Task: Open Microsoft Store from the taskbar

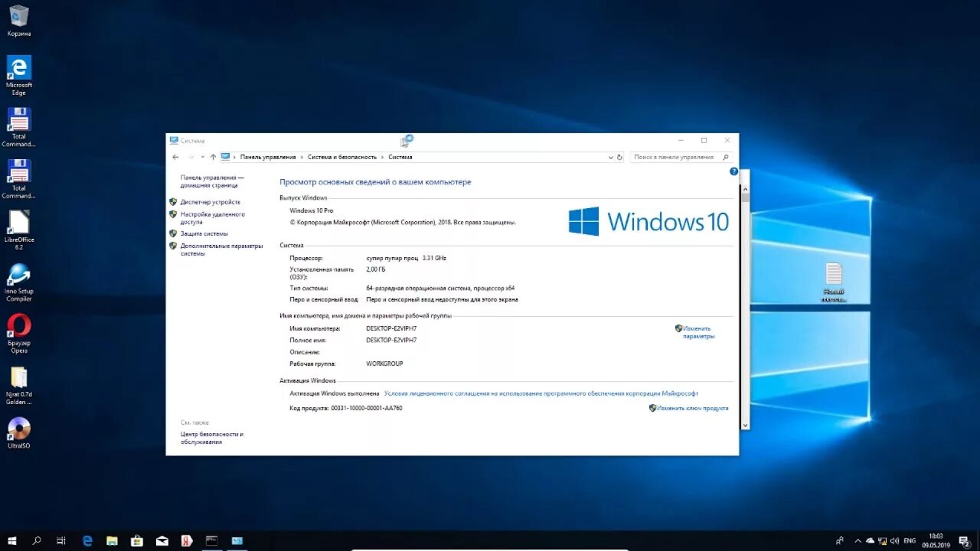Action: pyautogui.click(x=137, y=540)
